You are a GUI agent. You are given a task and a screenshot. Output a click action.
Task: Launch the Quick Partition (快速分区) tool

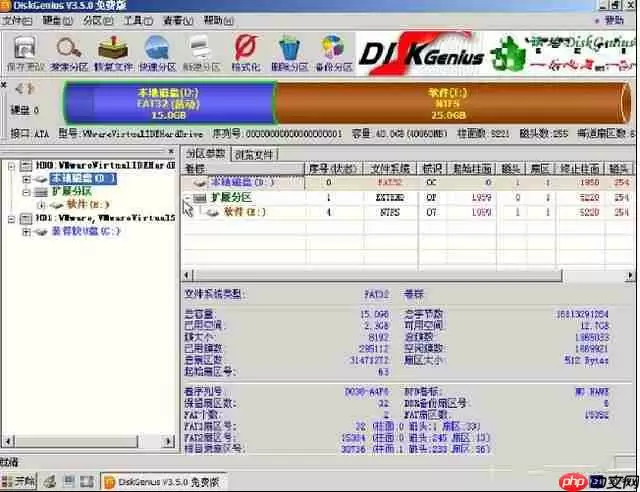[158, 52]
